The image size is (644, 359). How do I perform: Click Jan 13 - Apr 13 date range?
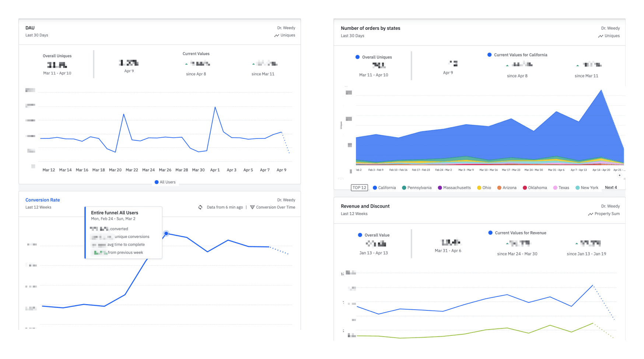tap(374, 253)
